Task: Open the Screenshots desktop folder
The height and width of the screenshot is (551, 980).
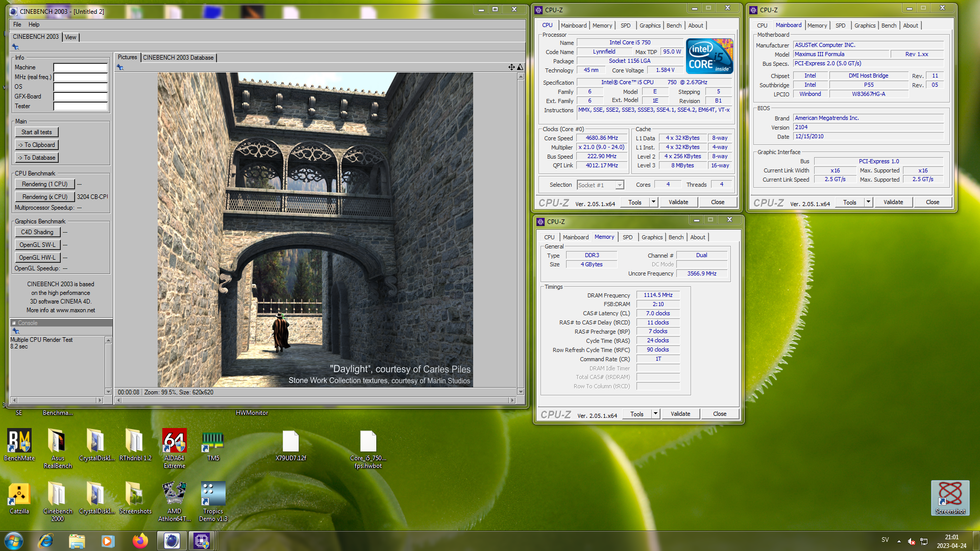Action: (x=135, y=498)
